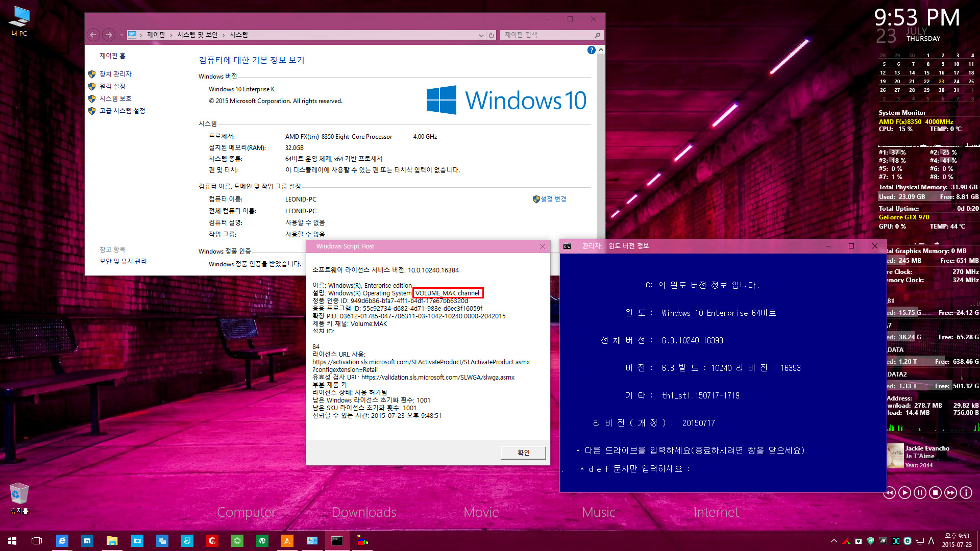Image resolution: width=980 pixels, height=551 pixels.
Task: Open the 휴지통 recycle bin icon
Action: point(19,497)
